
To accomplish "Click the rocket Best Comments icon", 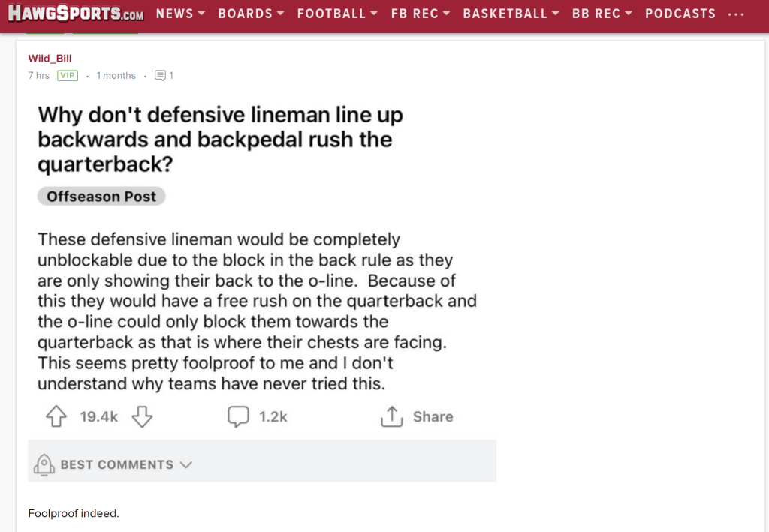I will 44,464.
